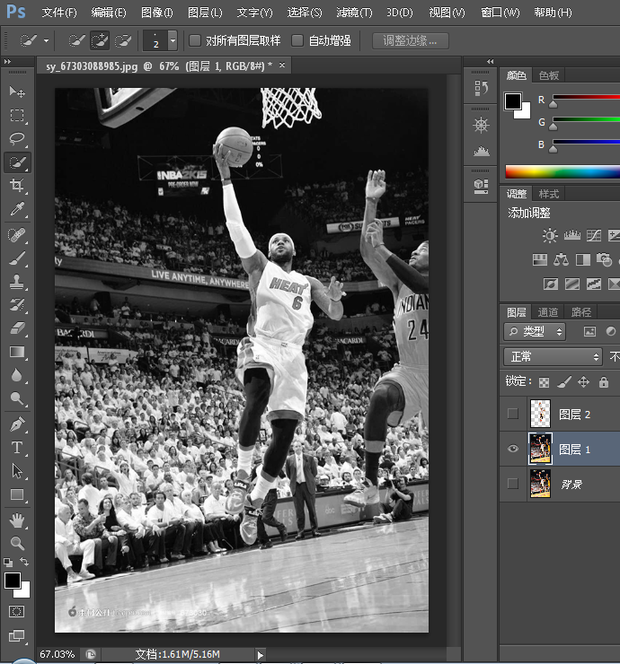The width and height of the screenshot is (620, 664).
Task: Open status bar info arrow menu
Action: point(260,655)
